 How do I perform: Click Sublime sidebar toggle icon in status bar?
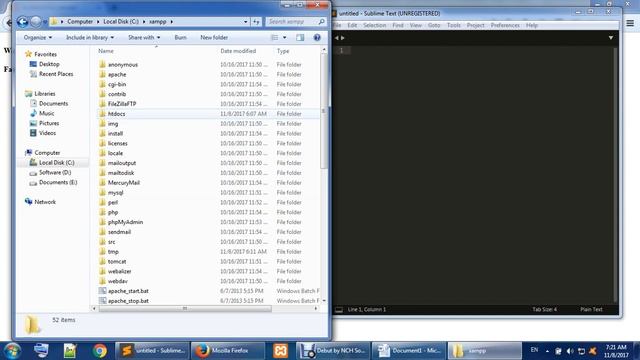tap(339, 310)
